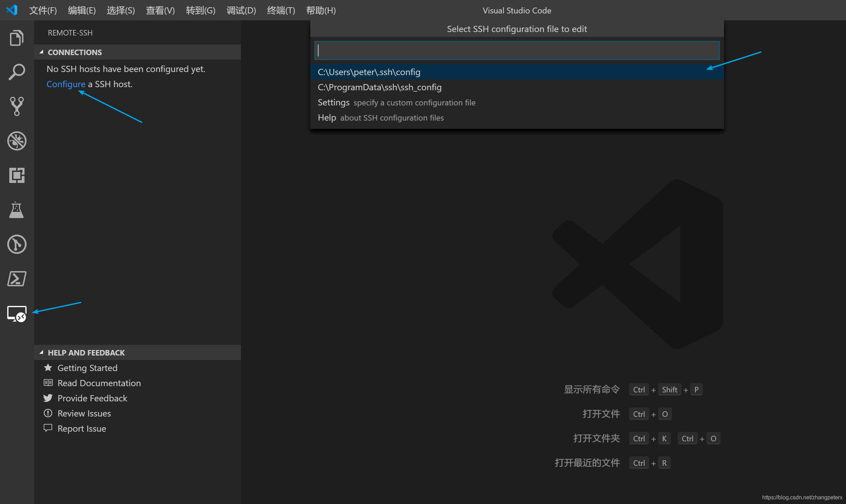Focus the SSH configuration file search box
This screenshot has height=504, width=846.
point(517,51)
